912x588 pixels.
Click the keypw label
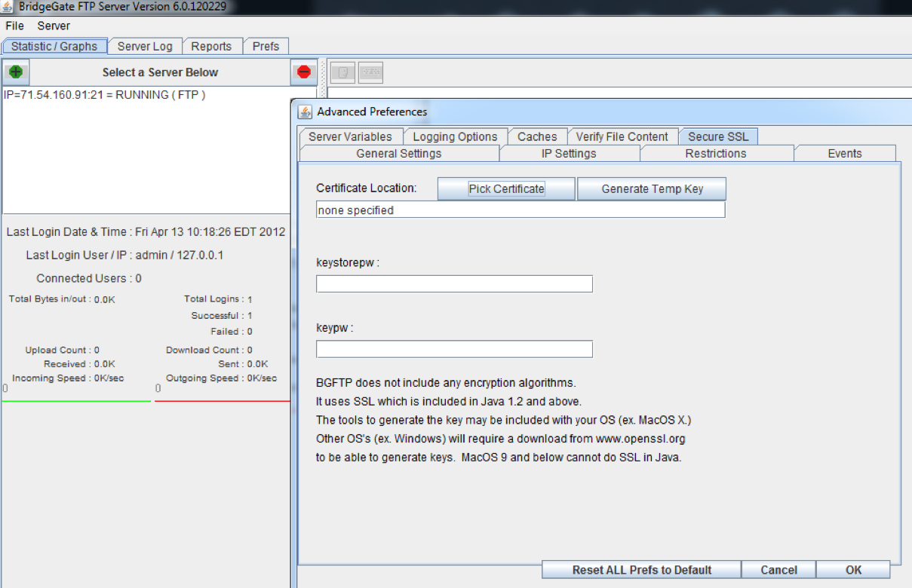point(335,329)
